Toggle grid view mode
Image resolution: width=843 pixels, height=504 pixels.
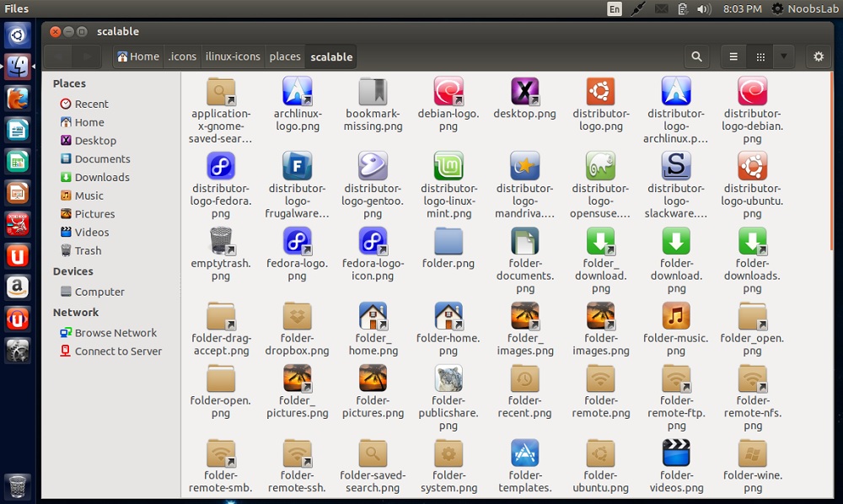[x=760, y=56]
